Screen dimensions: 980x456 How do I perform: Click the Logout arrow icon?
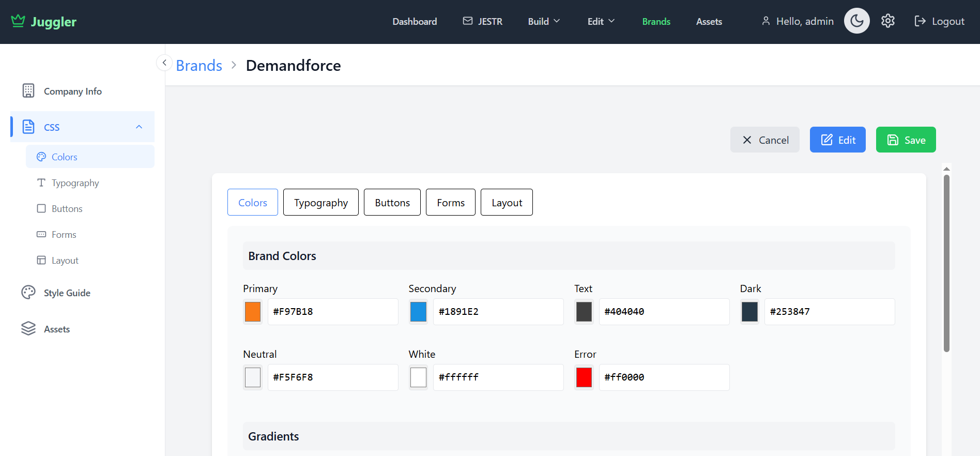[920, 21]
